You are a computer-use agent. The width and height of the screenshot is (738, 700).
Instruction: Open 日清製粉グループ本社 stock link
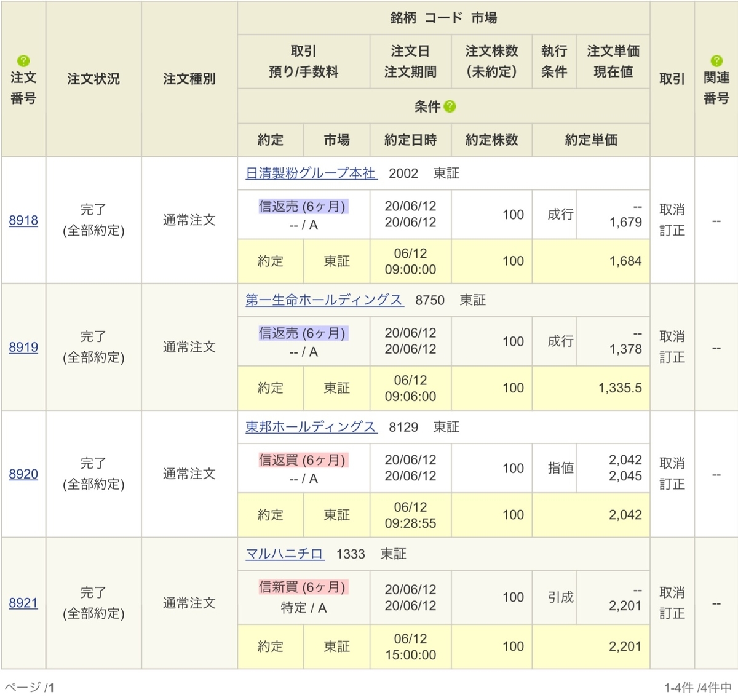click(311, 173)
